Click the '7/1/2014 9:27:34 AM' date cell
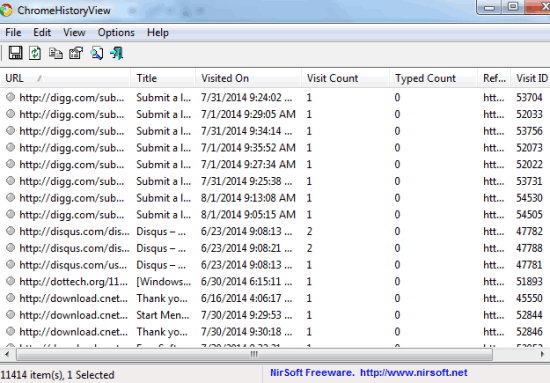The height and width of the screenshot is (383, 550). tap(248, 164)
